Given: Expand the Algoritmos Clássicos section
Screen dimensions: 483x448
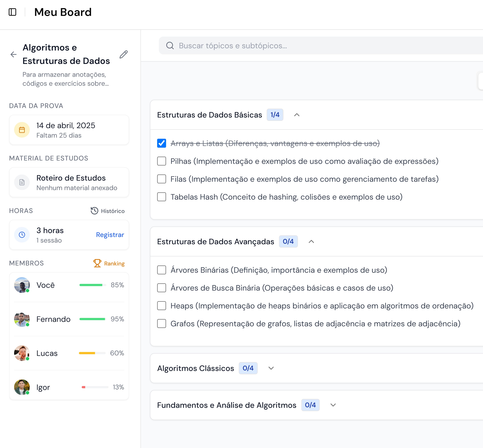Looking at the screenshot, I should point(271,368).
